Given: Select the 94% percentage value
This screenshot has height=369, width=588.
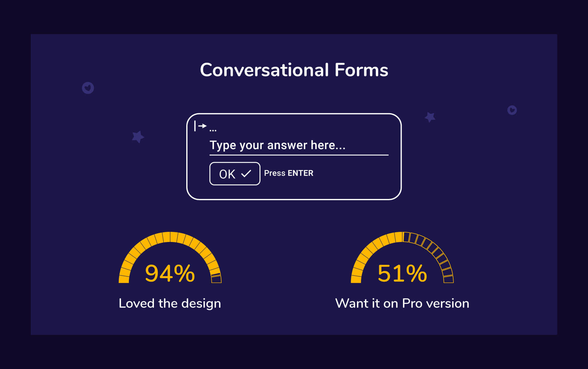Looking at the screenshot, I should (170, 273).
